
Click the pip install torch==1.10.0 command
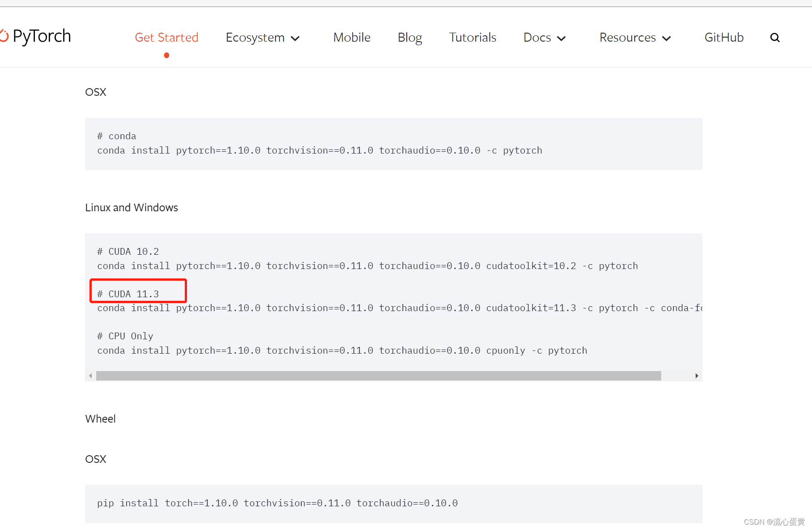pos(277,503)
